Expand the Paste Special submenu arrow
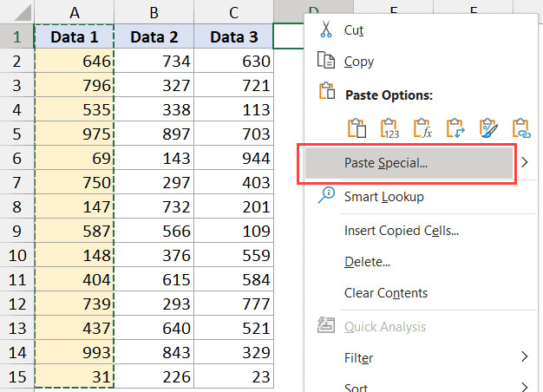The image size is (543, 392). click(524, 162)
